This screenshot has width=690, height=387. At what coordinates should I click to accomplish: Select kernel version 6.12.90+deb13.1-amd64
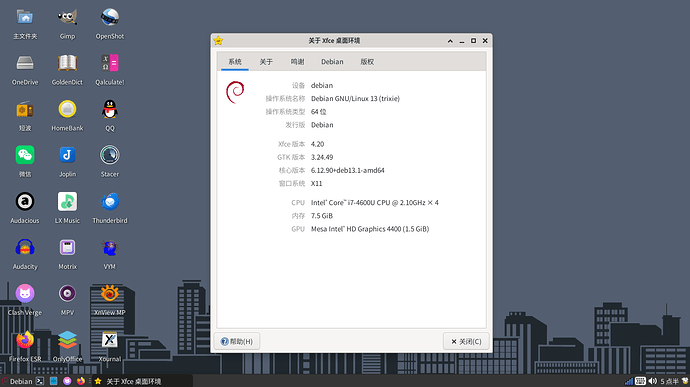(348, 170)
